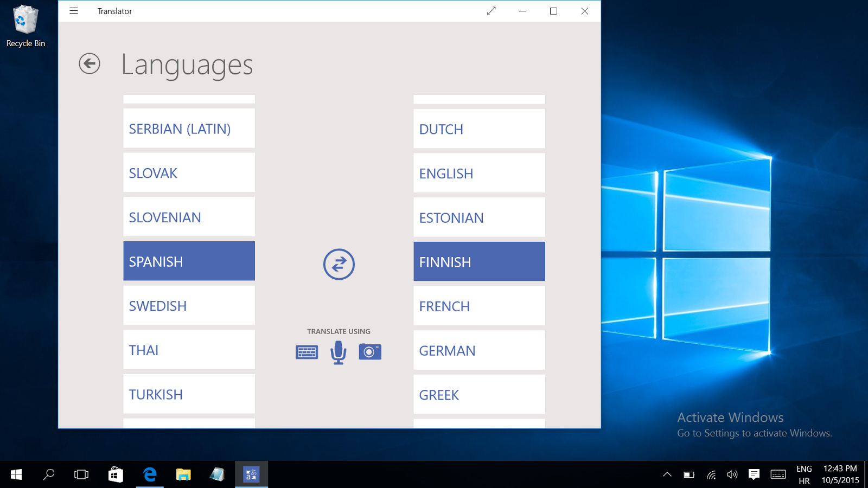Select French as target language

click(479, 306)
